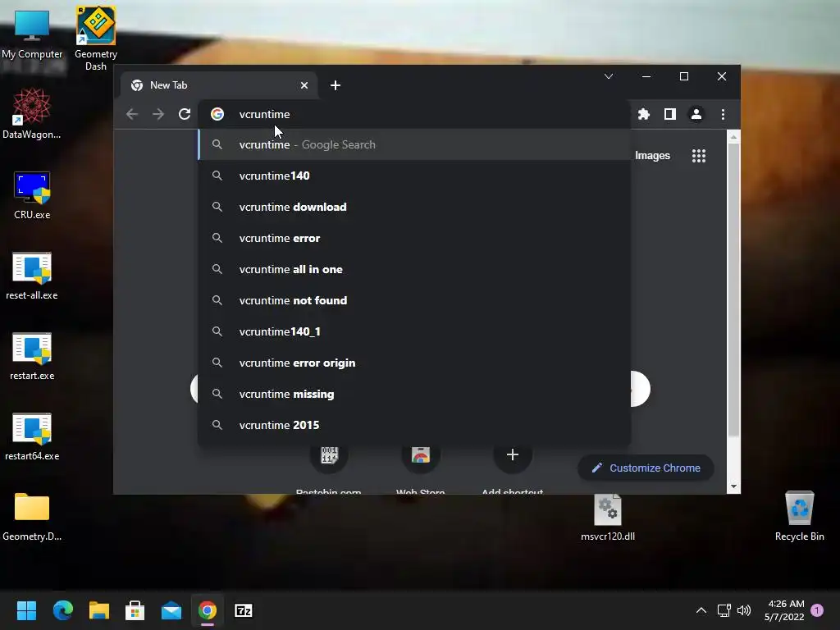Open a new tab with the plus button
The height and width of the screenshot is (630, 840).
coord(336,85)
